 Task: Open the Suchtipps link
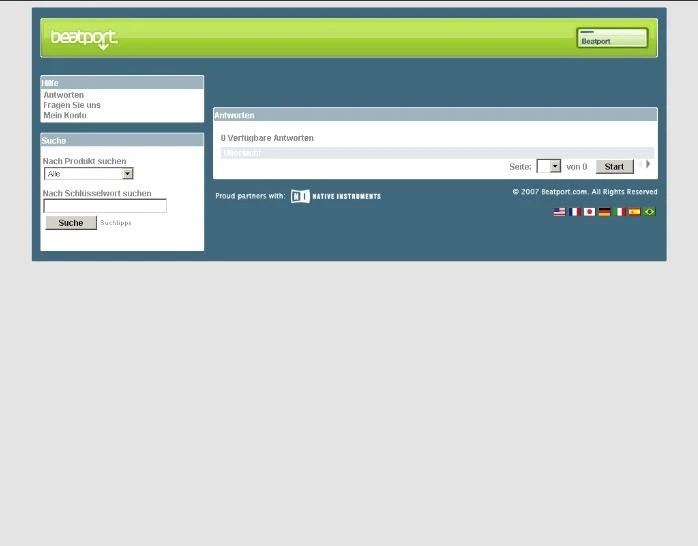coord(116,223)
